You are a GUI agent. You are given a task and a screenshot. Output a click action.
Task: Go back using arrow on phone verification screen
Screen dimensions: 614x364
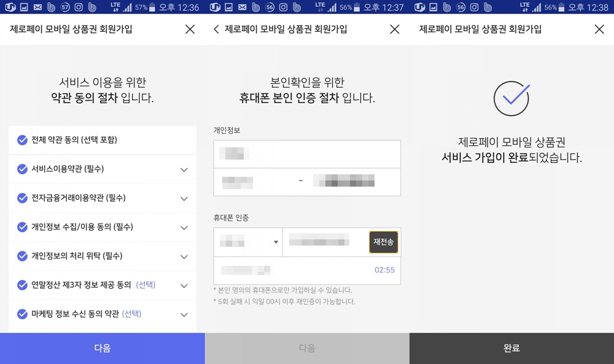(x=216, y=29)
